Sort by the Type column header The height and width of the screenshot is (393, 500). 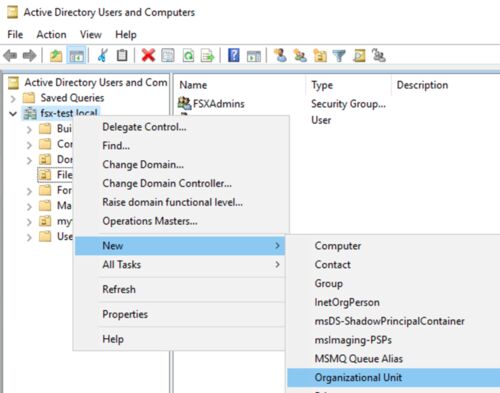(348, 85)
